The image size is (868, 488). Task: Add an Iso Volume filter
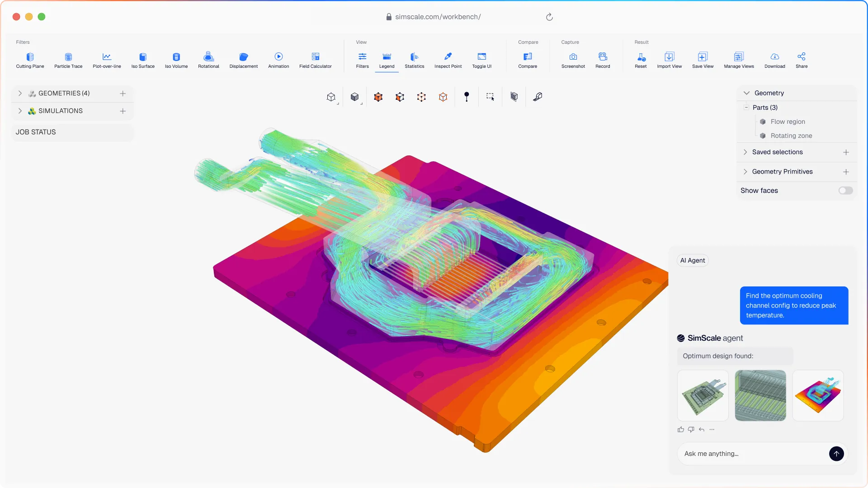click(176, 60)
